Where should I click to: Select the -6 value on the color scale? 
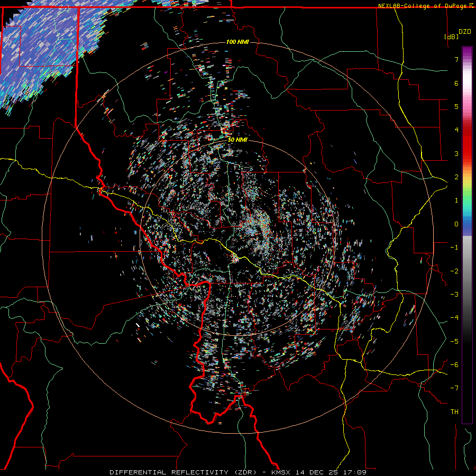(x=454, y=365)
